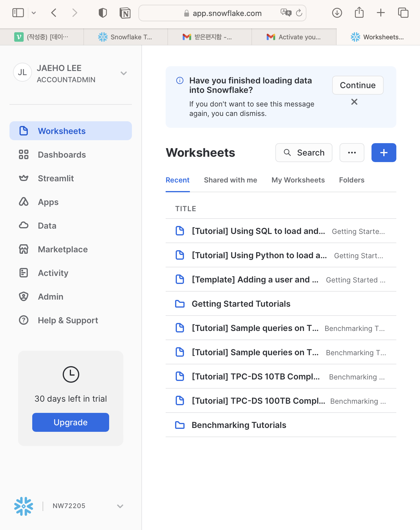420x530 pixels.
Task: Open the three-dot more options button
Action: [352, 153]
